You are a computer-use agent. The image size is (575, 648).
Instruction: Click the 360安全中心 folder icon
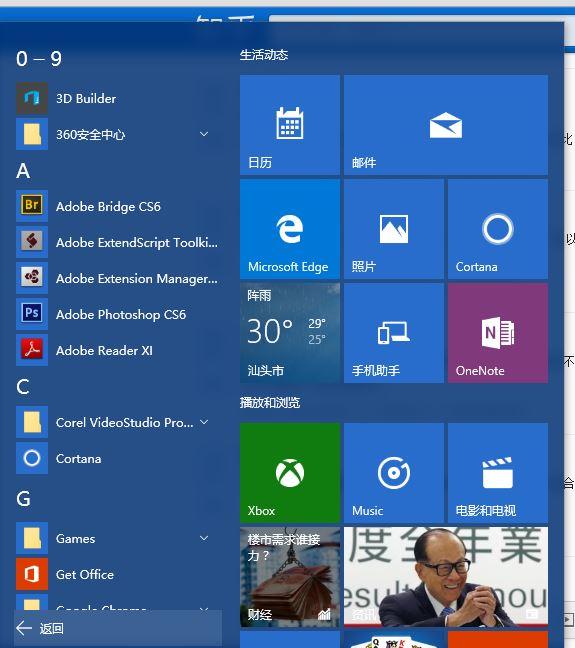pos(32,134)
